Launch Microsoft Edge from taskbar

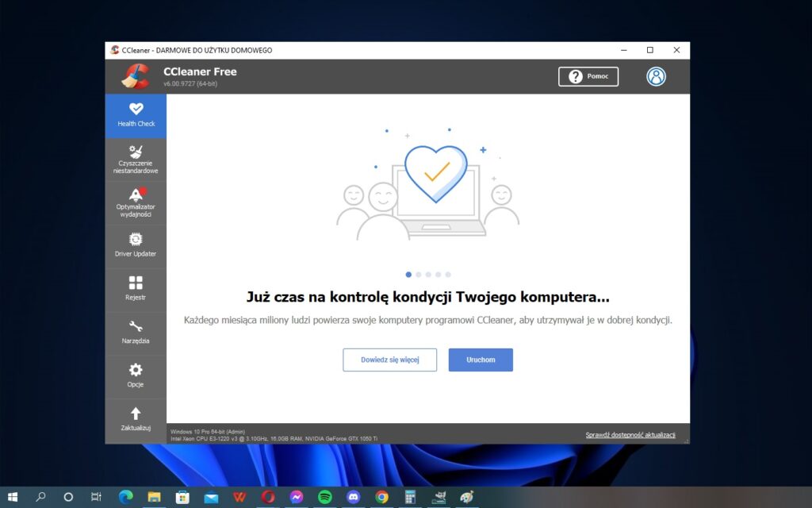[126, 497]
